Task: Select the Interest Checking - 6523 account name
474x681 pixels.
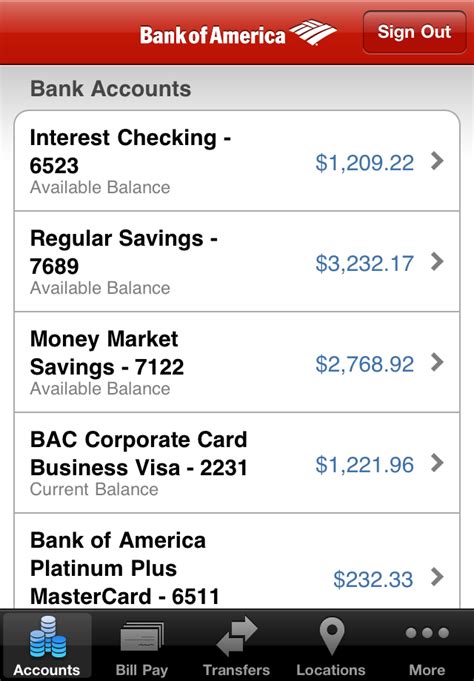Action: [130, 152]
